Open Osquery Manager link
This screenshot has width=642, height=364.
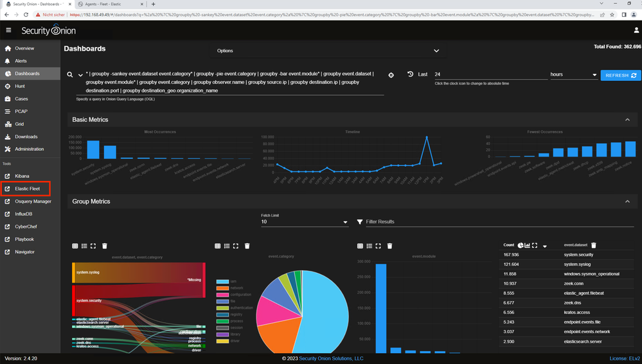coord(30,202)
